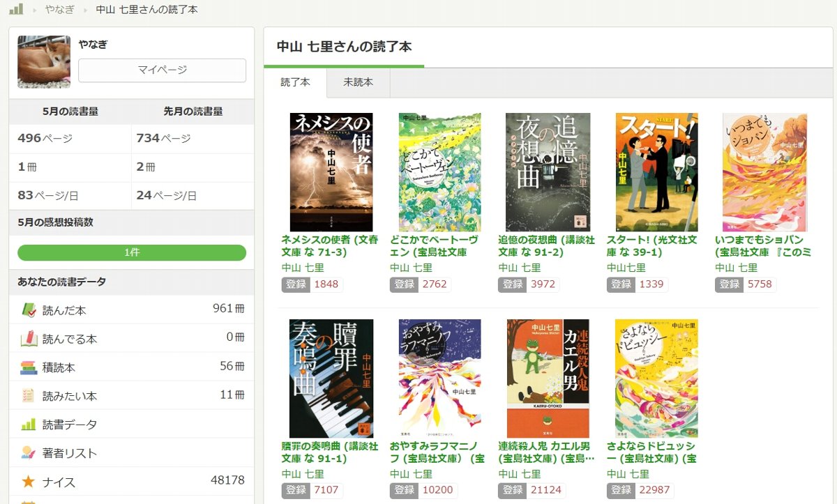Open title link 連続殺人鬼 カエル男
837x504 pixels.
pos(547,452)
